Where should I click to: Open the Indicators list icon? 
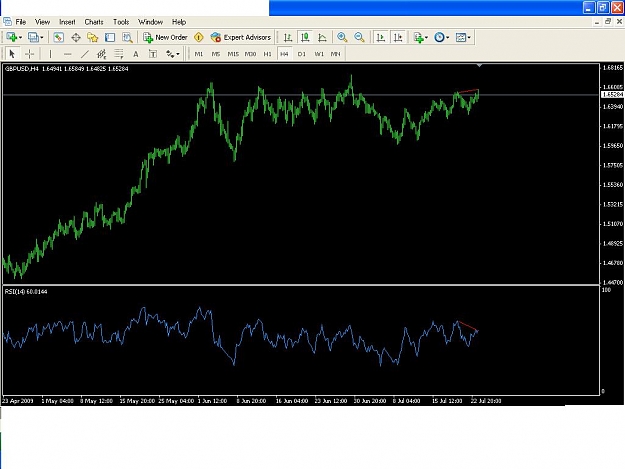click(418, 37)
